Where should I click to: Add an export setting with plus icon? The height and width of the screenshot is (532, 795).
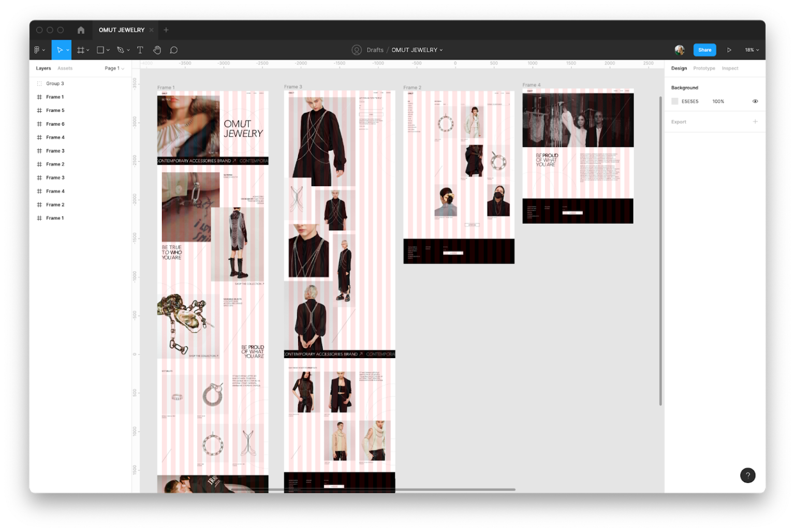pos(755,122)
